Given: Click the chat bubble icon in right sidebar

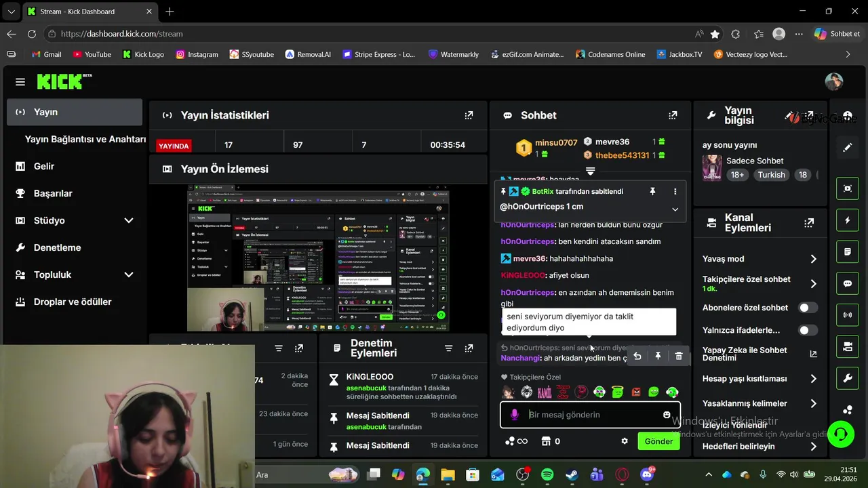Looking at the screenshot, I should [x=848, y=283].
